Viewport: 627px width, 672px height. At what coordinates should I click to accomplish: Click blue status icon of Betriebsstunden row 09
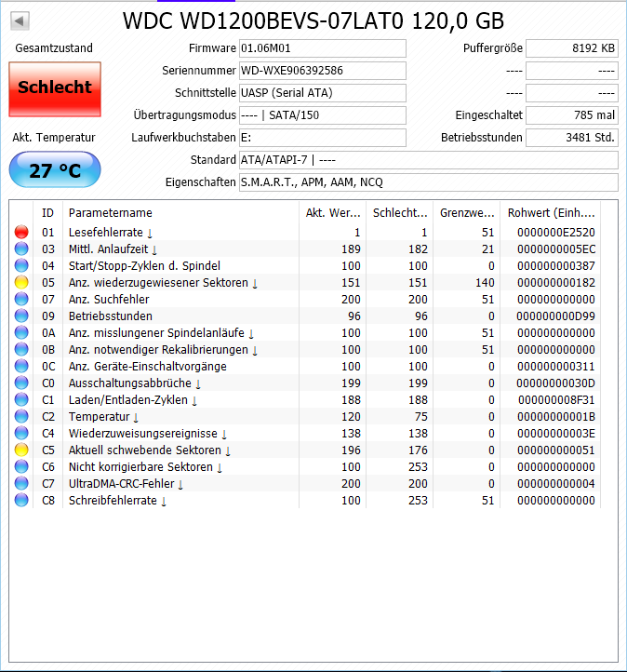tap(21, 316)
